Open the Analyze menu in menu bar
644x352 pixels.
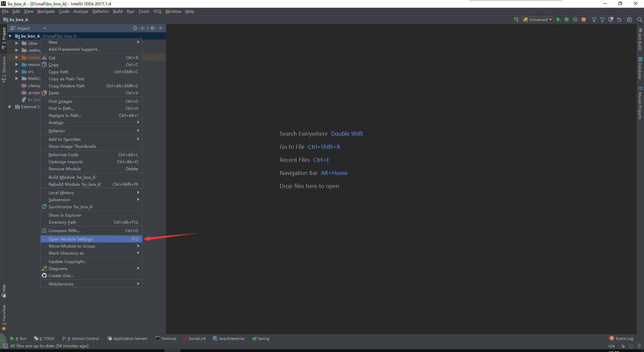click(81, 11)
